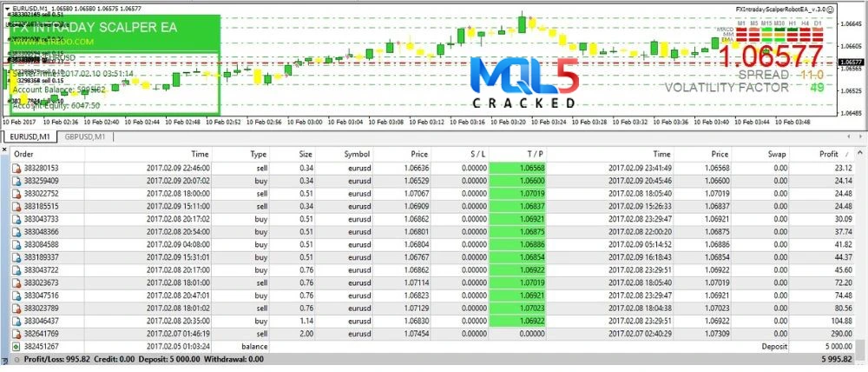Click the sell order icon for 383022752
Viewport: 868px width, 372px height.
tap(16, 194)
